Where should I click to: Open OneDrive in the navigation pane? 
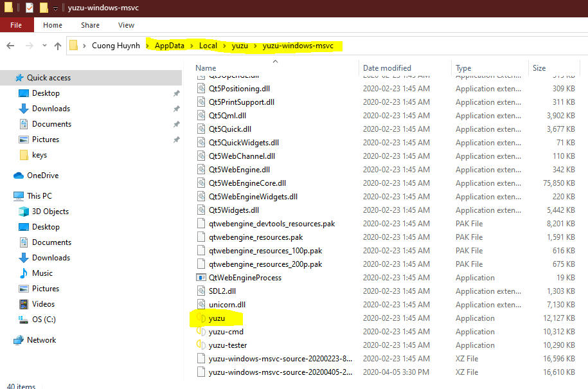click(36, 175)
